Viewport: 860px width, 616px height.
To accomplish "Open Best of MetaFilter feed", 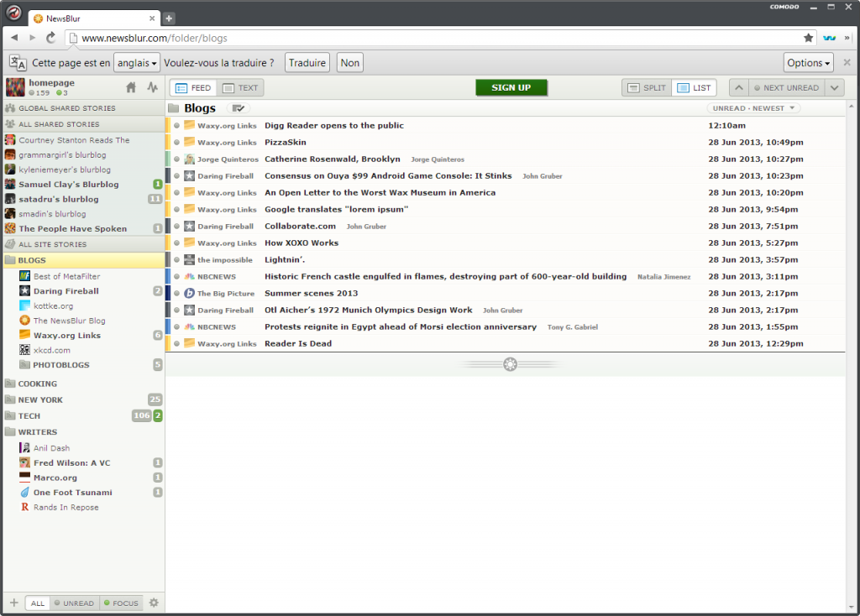I will point(83,276).
